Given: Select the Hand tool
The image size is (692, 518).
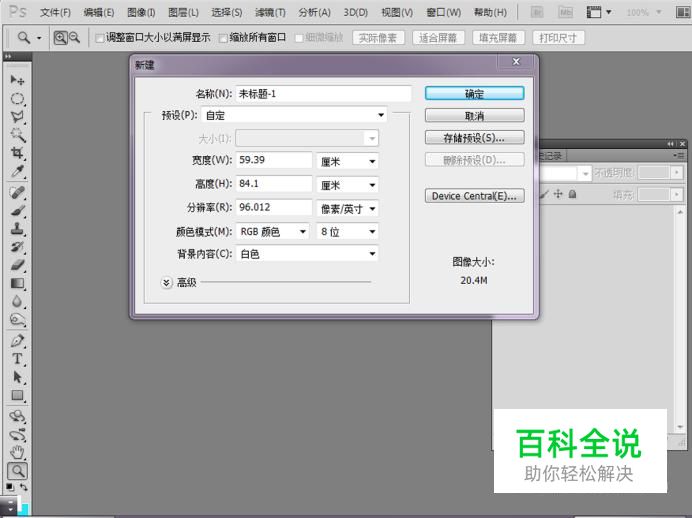Looking at the screenshot, I should click(x=17, y=452).
